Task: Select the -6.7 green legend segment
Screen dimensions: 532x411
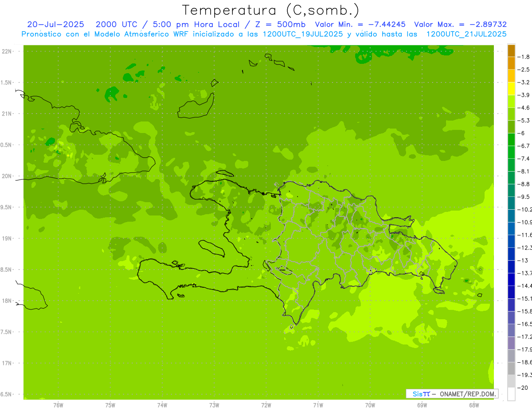Action: pos(511,139)
